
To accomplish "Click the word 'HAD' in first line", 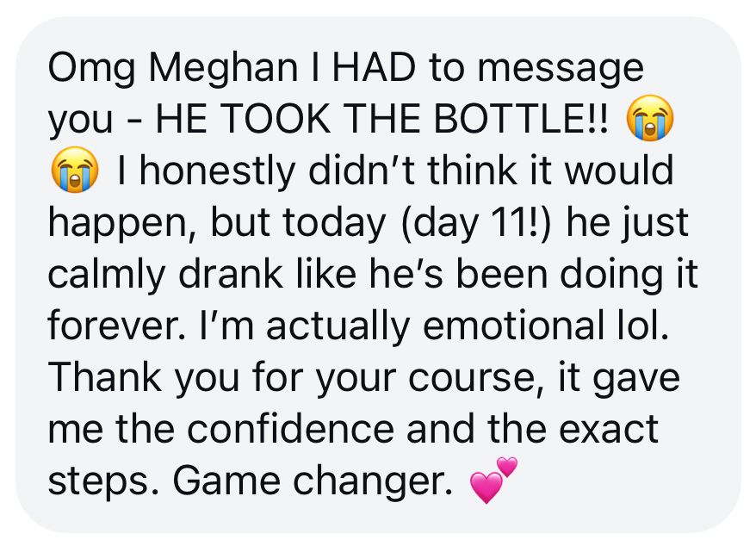I will 374,67.
